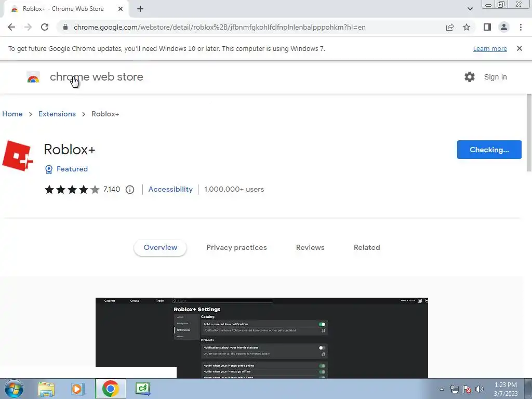
Task: Open the Chrome three-dot menu
Action: (x=521, y=27)
